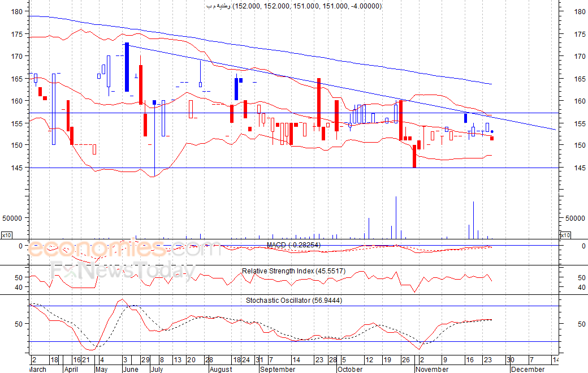Click the date label 20 in July

191,360
